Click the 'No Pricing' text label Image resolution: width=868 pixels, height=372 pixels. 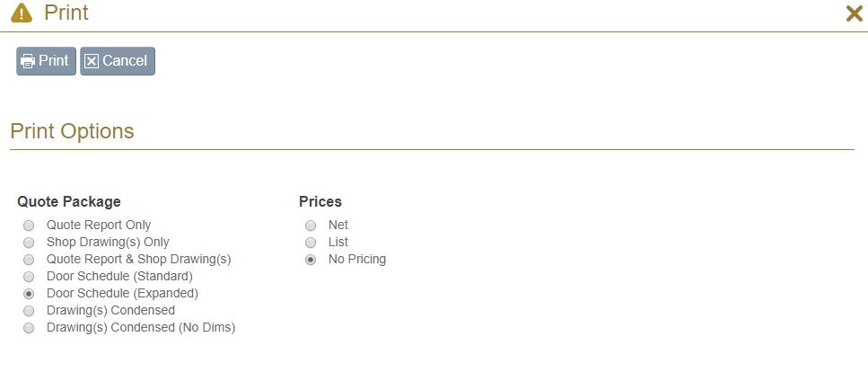click(x=357, y=259)
